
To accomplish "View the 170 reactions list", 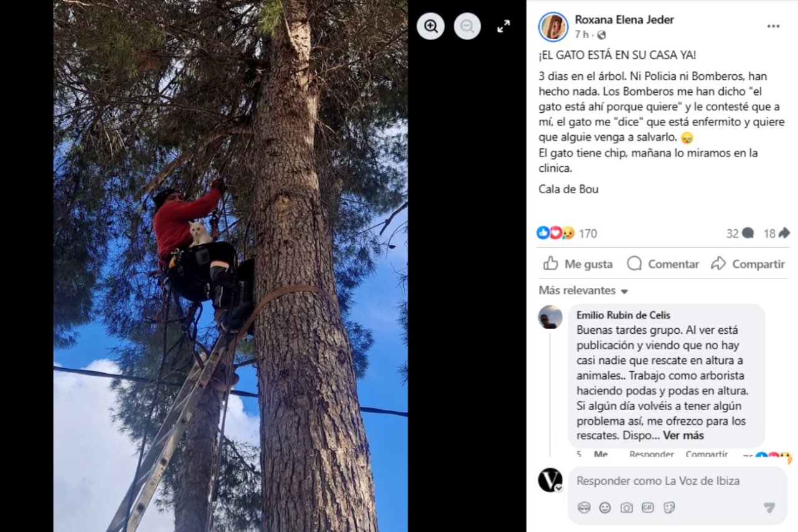I will point(567,233).
